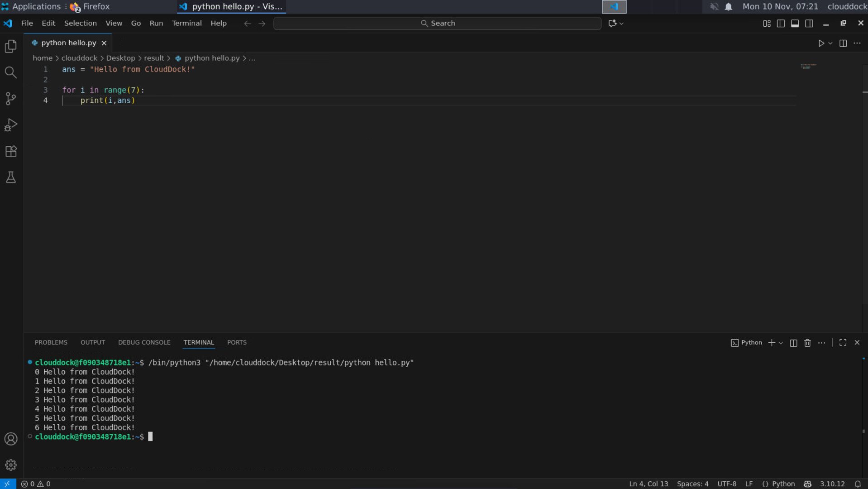868x489 pixels.
Task: Expand the Run Python File dropdown arrow
Action: (x=830, y=43)
